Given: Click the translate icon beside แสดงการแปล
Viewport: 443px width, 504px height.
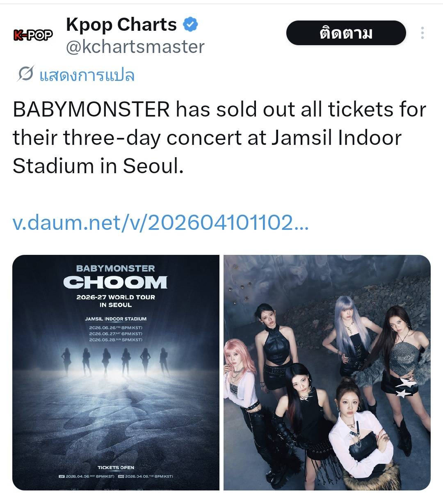Looking at the screenshot, I should 25,74.
